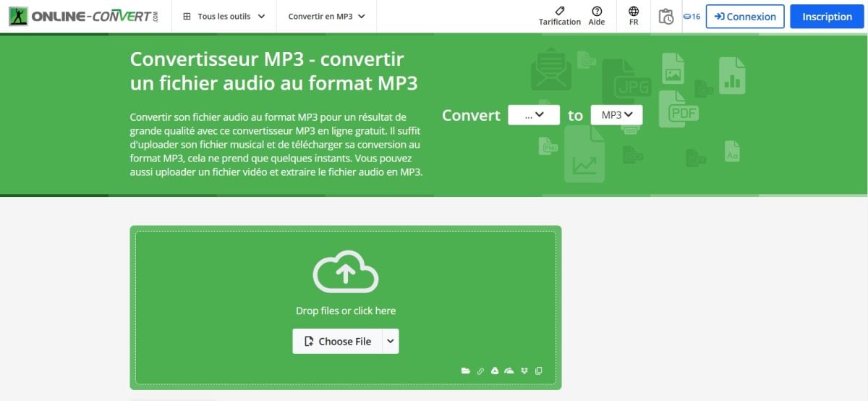Screen dimensions: 868x401
Task: Click the Inscription button
Action: tap(827, 17)
